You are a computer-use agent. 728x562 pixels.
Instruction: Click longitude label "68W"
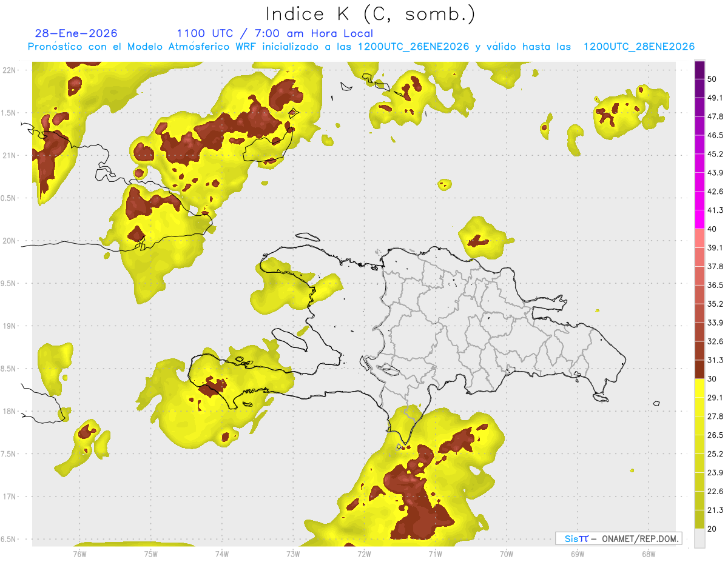point(649,554)
